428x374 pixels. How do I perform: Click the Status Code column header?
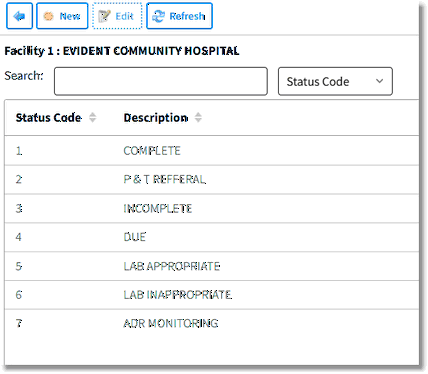coord(49,118)
